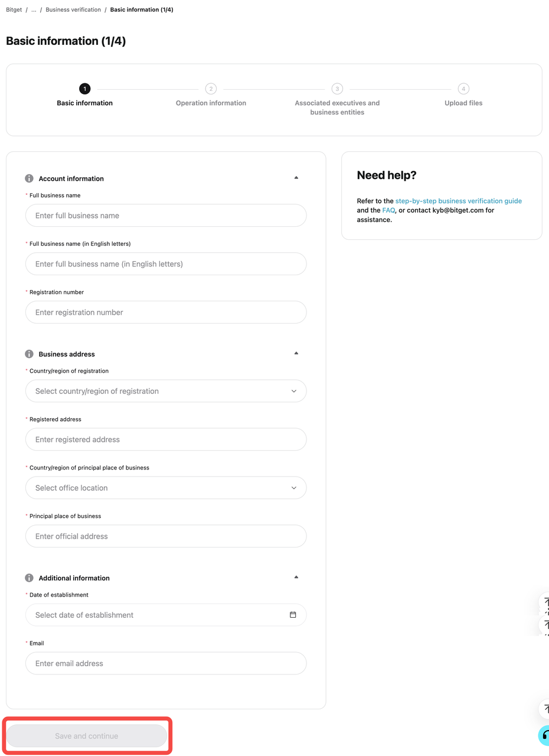The height and width of the screenshot is (756, 549).
Task: Click the info icon beside Additional information
Action: [28, 578]
